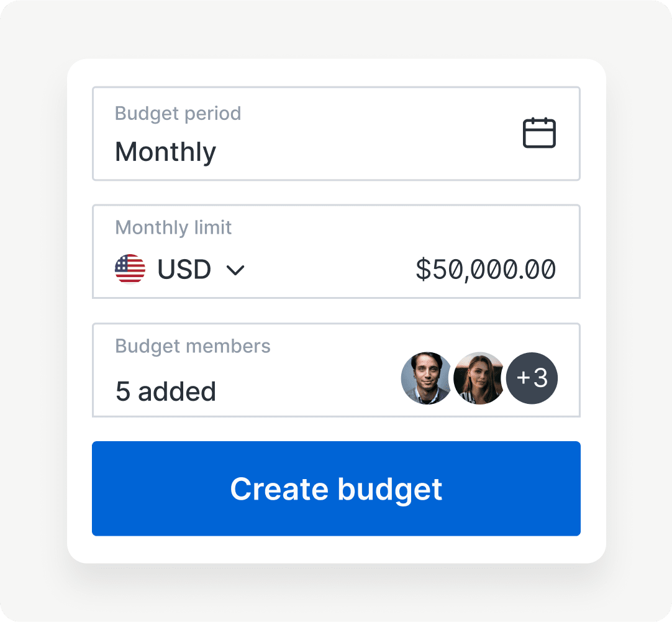Edit the $50,000.00 limit amount

coord(485,270)
